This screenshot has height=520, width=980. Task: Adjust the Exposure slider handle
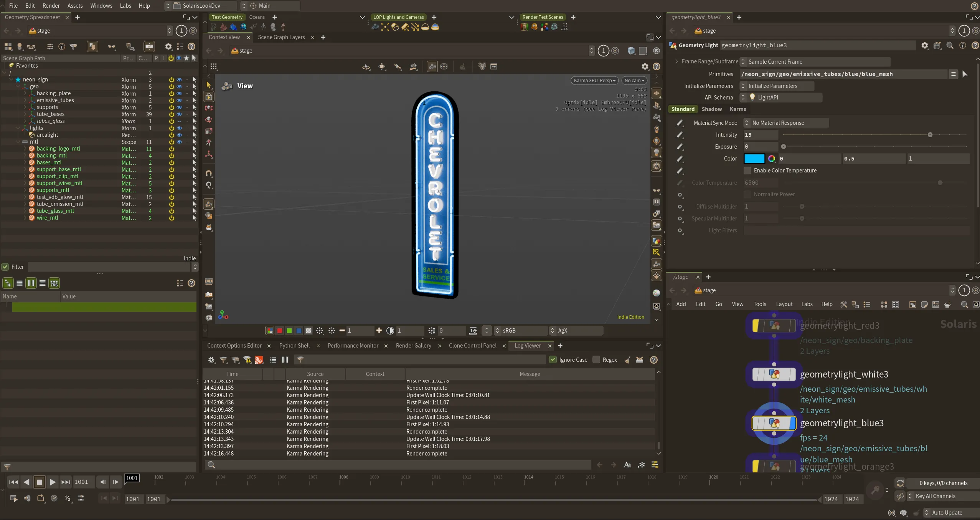(x=784, y=147)
